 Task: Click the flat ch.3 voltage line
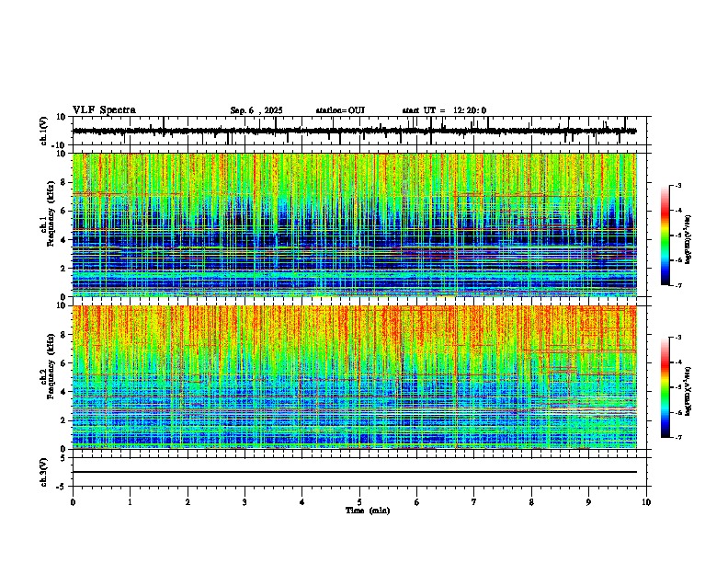[x=355, y=472]
